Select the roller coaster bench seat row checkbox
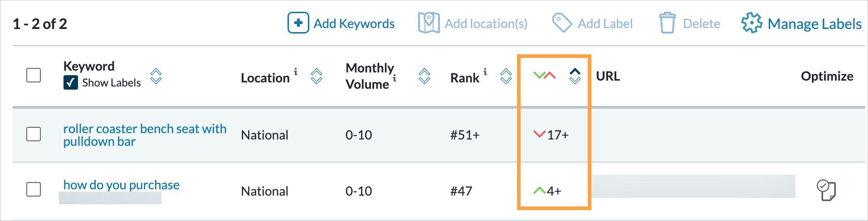Screen dimensions: 868x221 click(x=34, y=134)
